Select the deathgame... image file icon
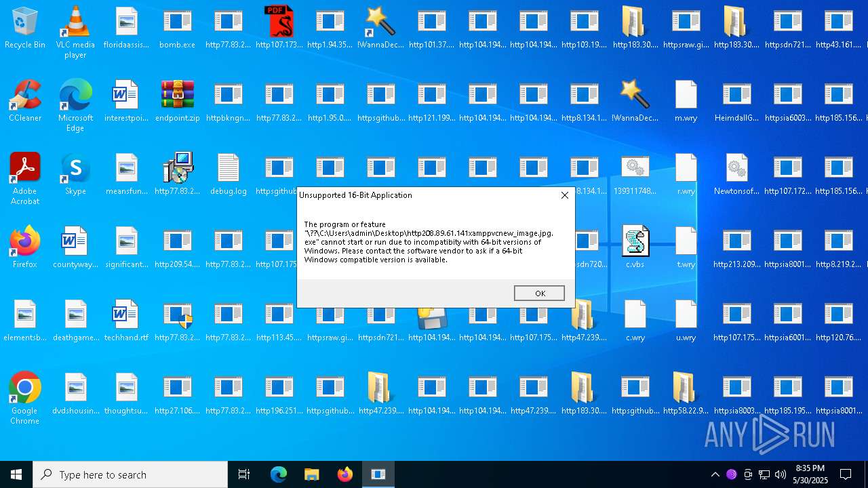868x488 pixels. point(75,321)
